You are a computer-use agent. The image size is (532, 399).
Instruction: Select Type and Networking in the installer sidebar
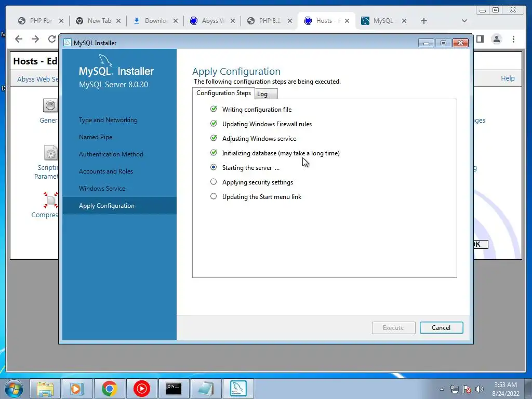(x=108, y=120)
